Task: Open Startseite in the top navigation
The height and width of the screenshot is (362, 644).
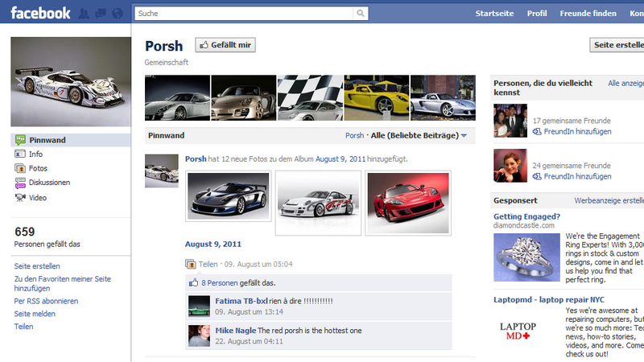Action: tap(494, 13)
